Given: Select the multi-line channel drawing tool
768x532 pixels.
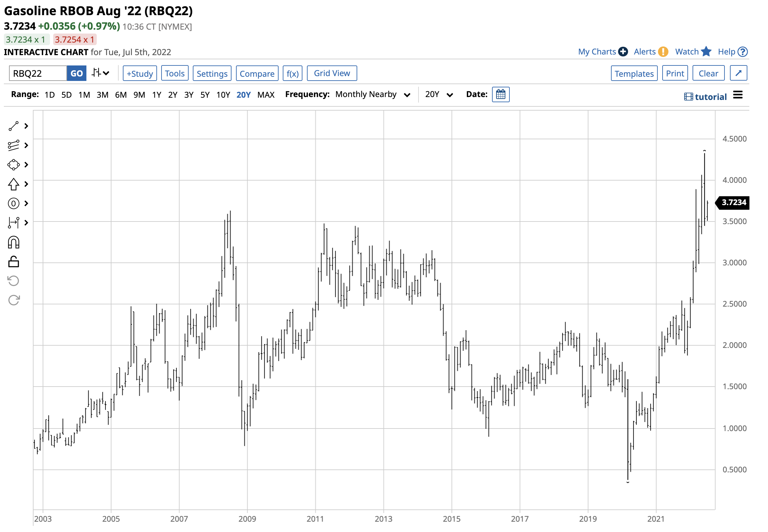Looking at the screenshot, I should pos(14,146).
